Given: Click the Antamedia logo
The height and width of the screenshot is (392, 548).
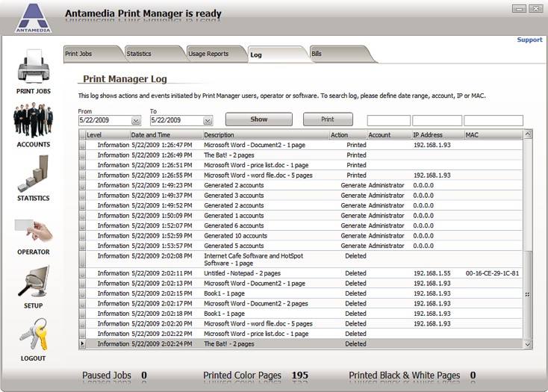Looking at the screenshot, I should (33, 18).
